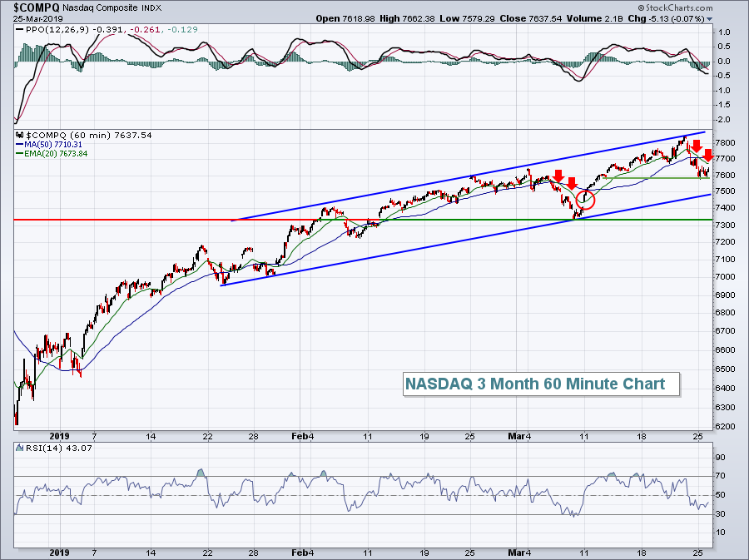Viewport: 749px width, 560px height.
Task: Click the 28 date label under the RSI panel
Action: tap(253, 553)
